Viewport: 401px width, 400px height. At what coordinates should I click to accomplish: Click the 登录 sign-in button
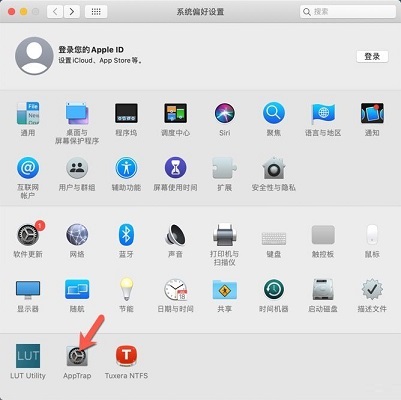coord(372,56)
